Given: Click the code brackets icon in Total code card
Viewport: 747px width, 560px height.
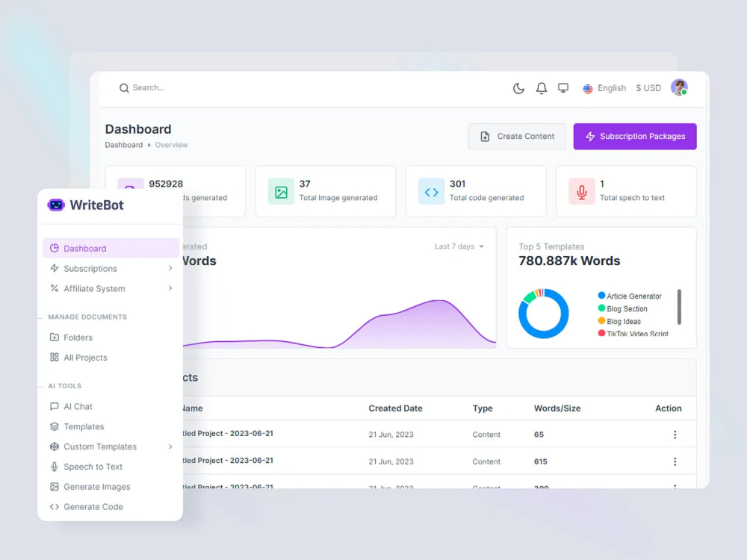Looking at the screenshot, I should coord(431,191).
